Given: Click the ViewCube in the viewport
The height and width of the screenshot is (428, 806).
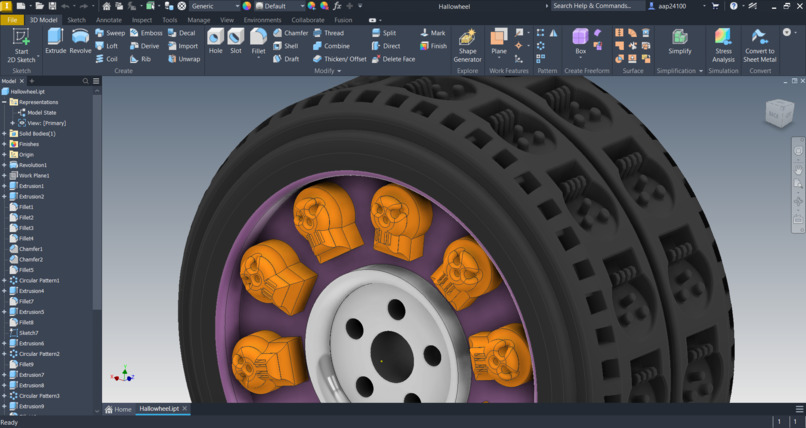Looking at the screenshot, I should [780, 114].
